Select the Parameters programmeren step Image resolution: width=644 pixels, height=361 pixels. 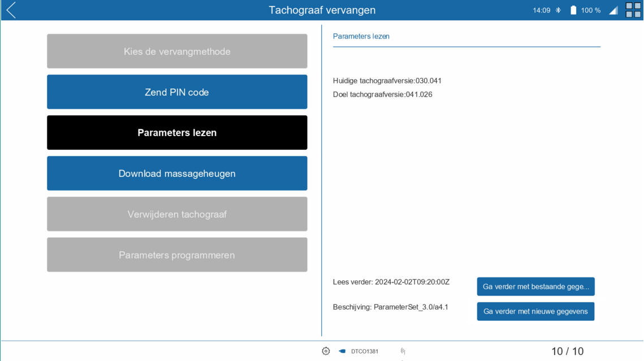pos(177,255)
